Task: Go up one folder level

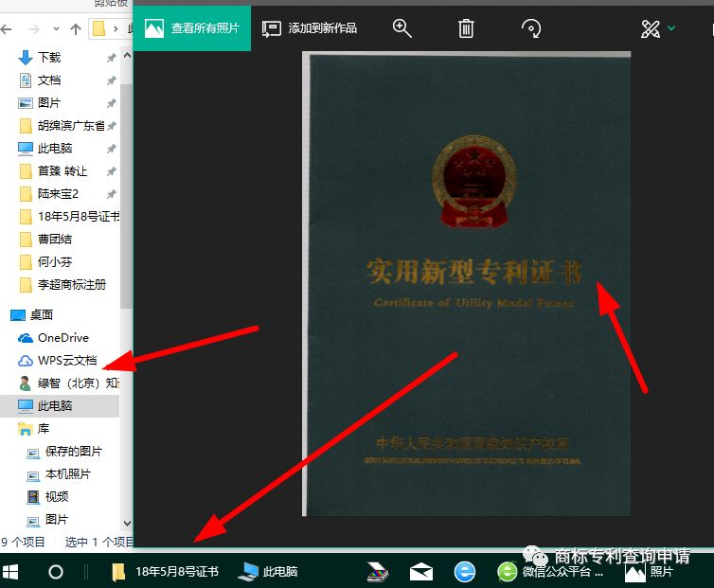Action: click(x=76, y=29)
